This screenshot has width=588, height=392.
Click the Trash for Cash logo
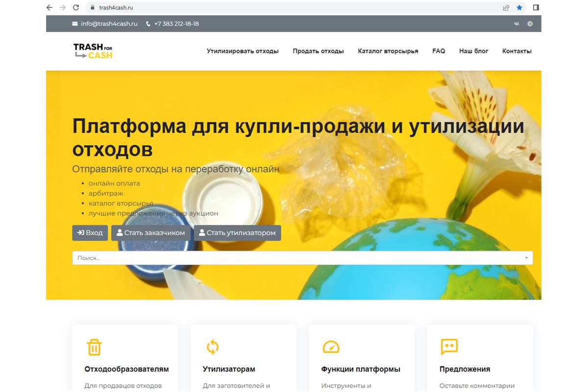point(93,51)
